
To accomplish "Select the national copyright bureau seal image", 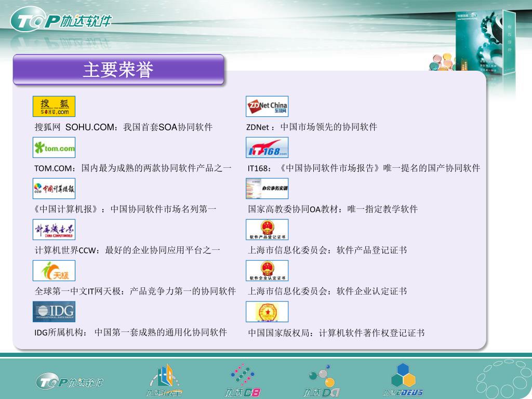I will coord(267,312).
